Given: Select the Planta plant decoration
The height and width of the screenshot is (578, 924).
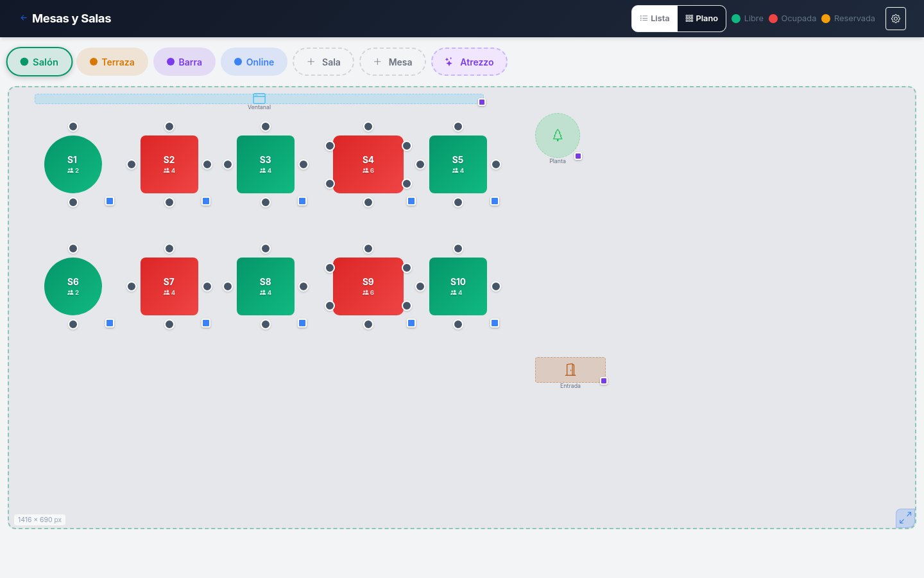Looking at the screenshot, I should coord(558,136).
